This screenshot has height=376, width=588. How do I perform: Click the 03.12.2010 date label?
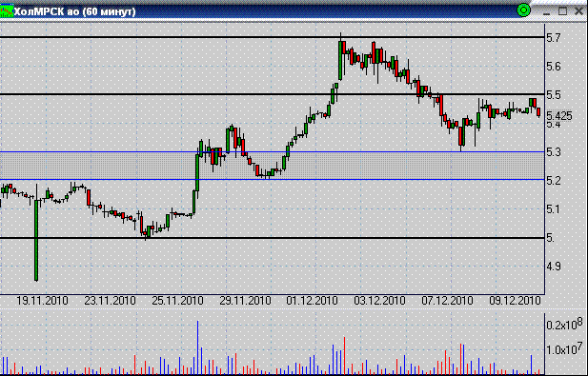click(379, 301)
